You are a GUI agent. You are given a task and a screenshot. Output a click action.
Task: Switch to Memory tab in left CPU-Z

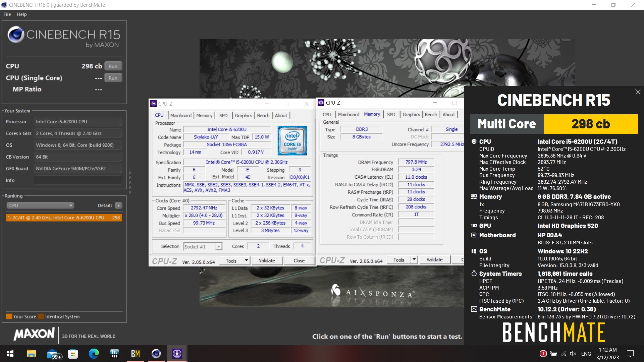[204, 115]
